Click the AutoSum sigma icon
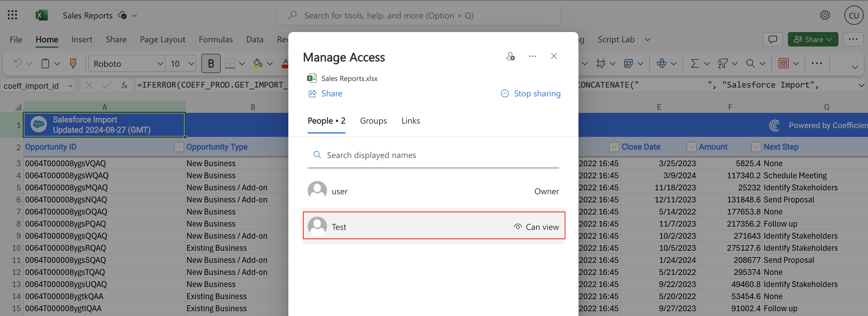This screenshot has height=316, width=868. pos(695,63)
